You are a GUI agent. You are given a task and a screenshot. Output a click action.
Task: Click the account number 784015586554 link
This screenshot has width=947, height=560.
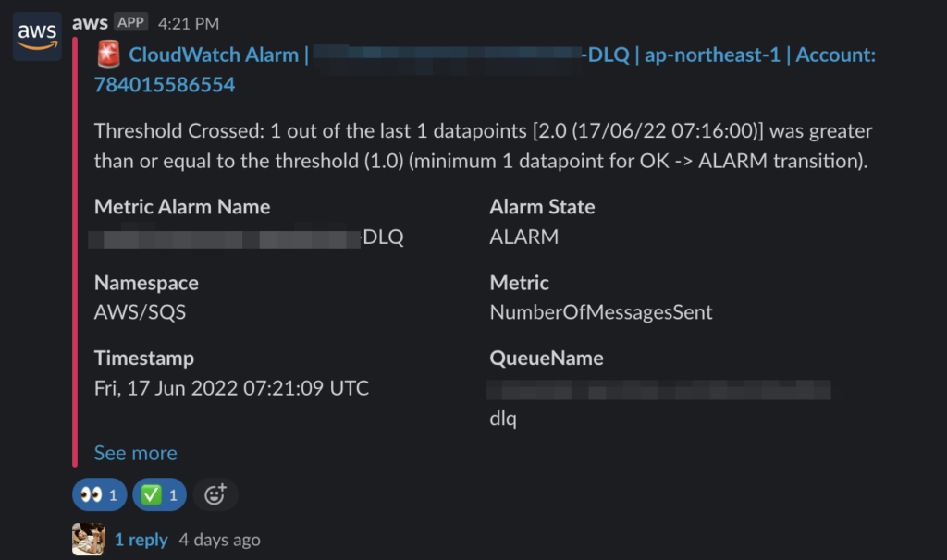point(165,84)
